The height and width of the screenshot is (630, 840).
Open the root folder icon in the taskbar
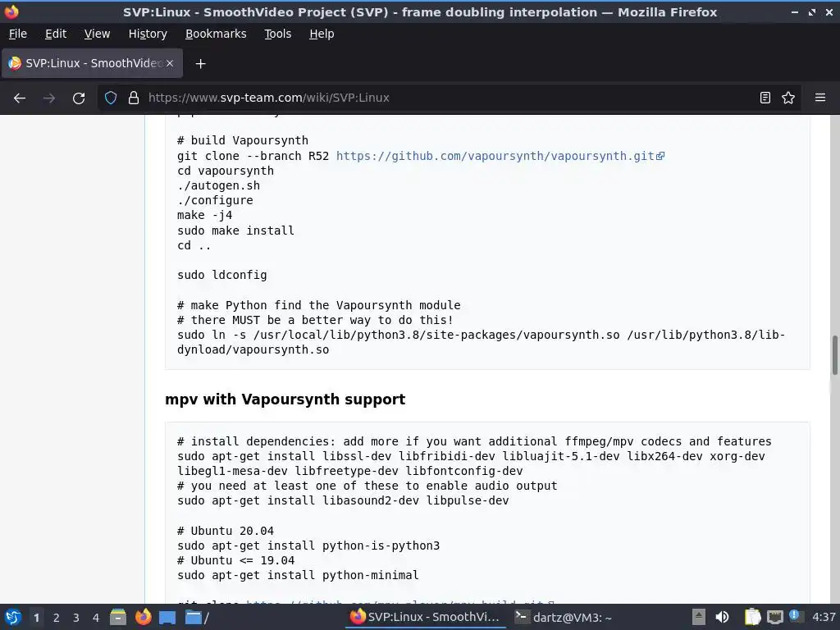[x=197, y=617]
